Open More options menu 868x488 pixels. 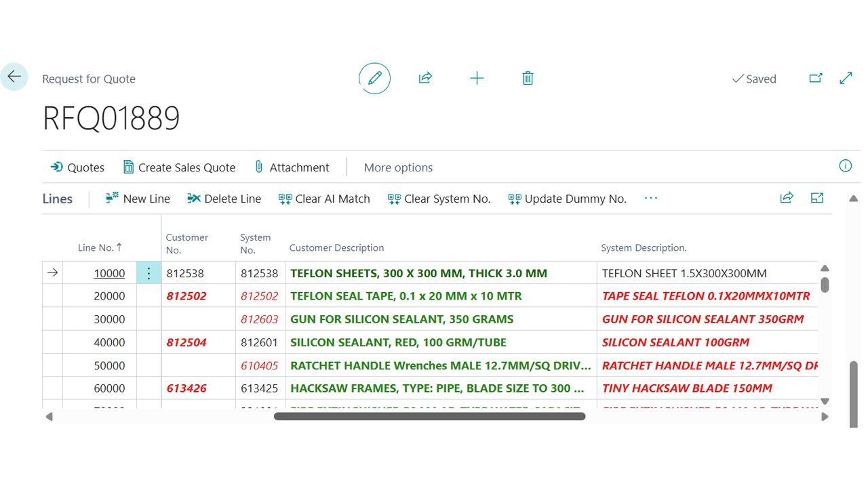[x=398, y=167]
